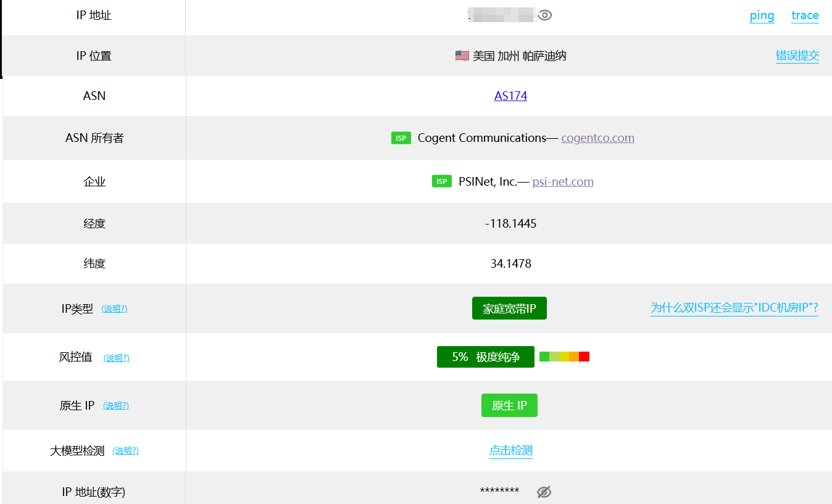Image resolution: width=832 pixels, height=504 pixels.
Task: Click the 错误提交 link
Action: point(797,56)
